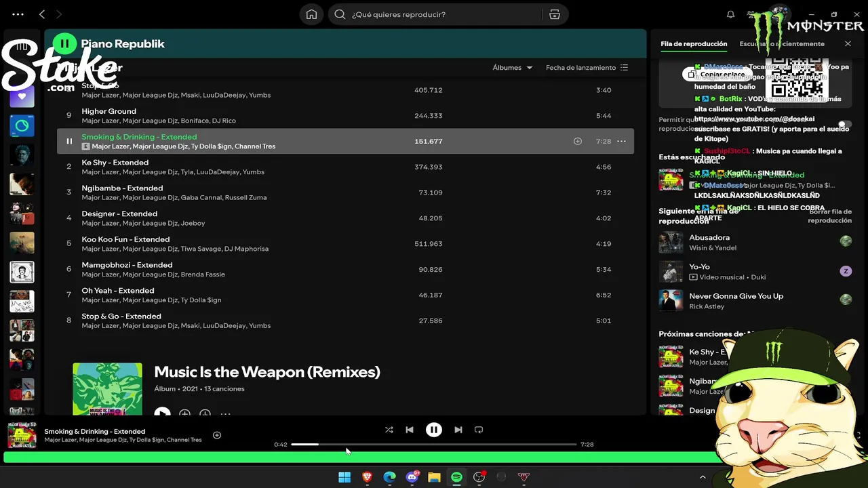The image size is (868, 488).
Task: Play Mamgobhozi - Extended track
Action: 346,269
